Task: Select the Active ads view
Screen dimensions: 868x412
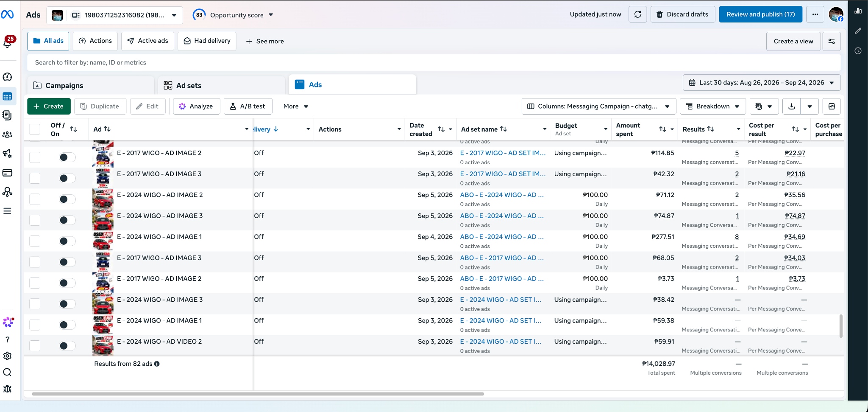Action: [x=147, y=41]
